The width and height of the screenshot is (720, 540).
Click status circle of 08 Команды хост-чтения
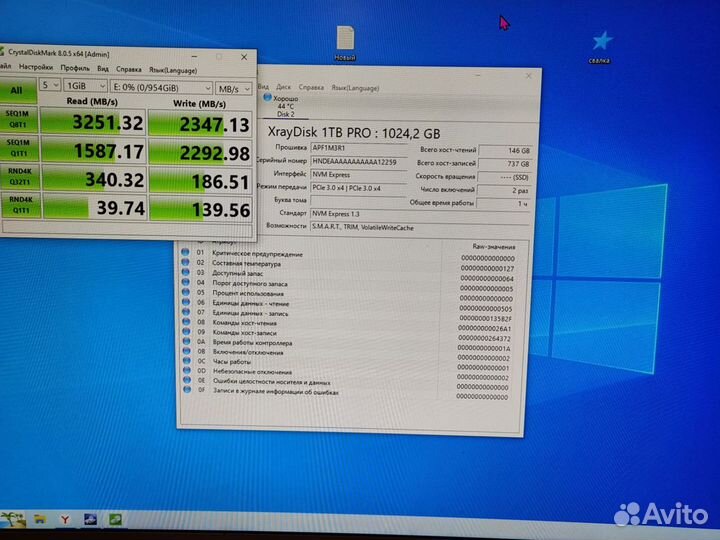click(x=186, y=322)
